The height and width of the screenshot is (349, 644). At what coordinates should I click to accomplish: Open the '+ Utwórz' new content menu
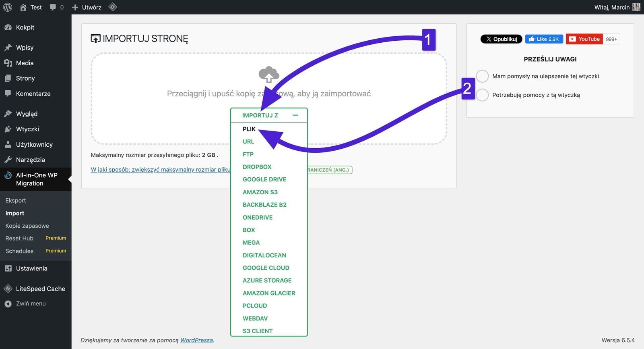coord(87,7)
